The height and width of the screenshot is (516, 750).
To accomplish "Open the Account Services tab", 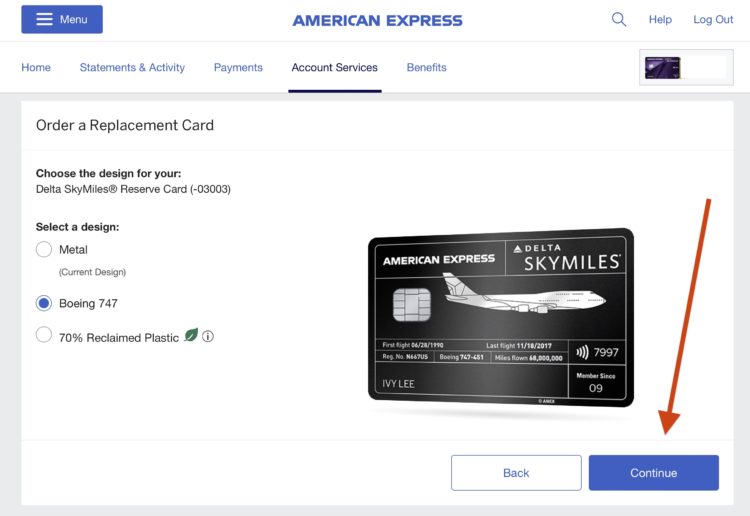I will pos(334,68).
